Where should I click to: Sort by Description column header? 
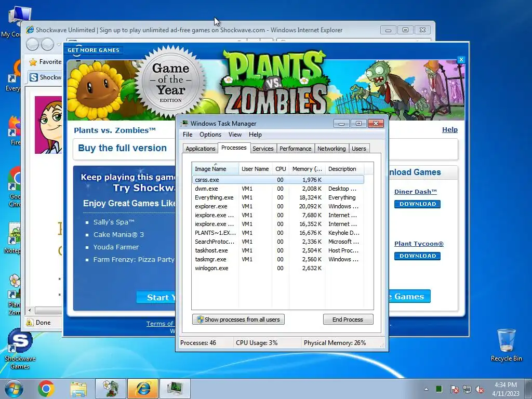click(344, 169)
